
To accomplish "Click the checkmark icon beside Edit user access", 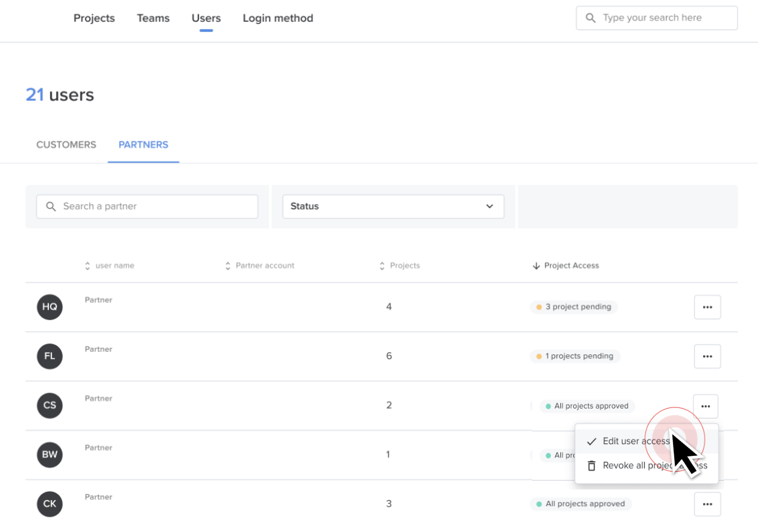I will coord(591,440).
